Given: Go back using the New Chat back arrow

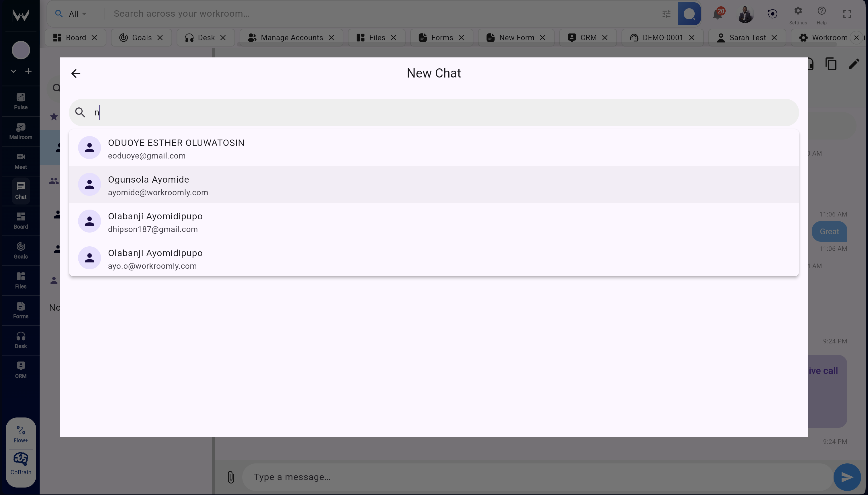Looking at the screenshot, I should 75,73.
